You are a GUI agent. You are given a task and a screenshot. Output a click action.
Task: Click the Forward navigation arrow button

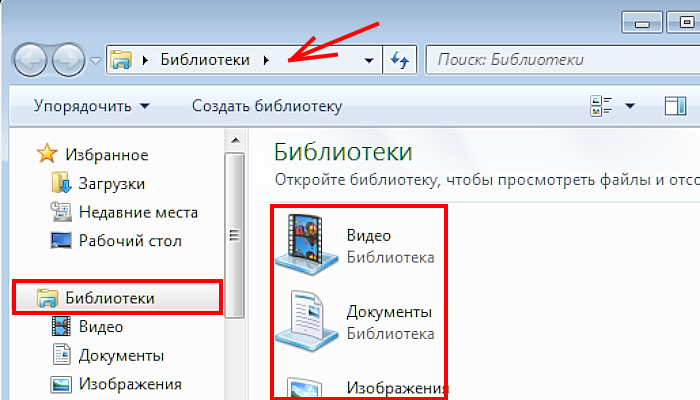click(x=69, y=60)
